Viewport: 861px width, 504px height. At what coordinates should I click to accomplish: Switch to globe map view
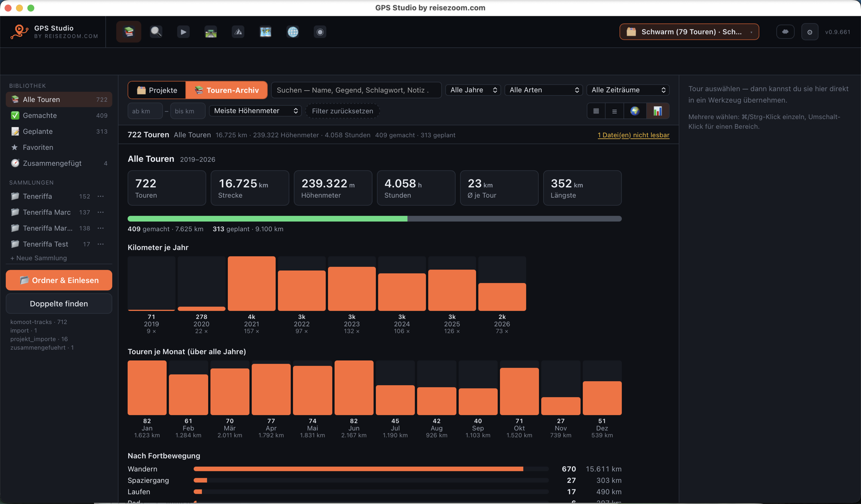coord(635,111)
